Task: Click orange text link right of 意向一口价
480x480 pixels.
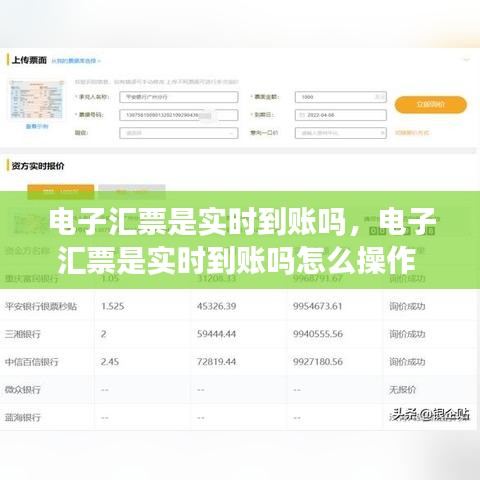Action: 412,133
